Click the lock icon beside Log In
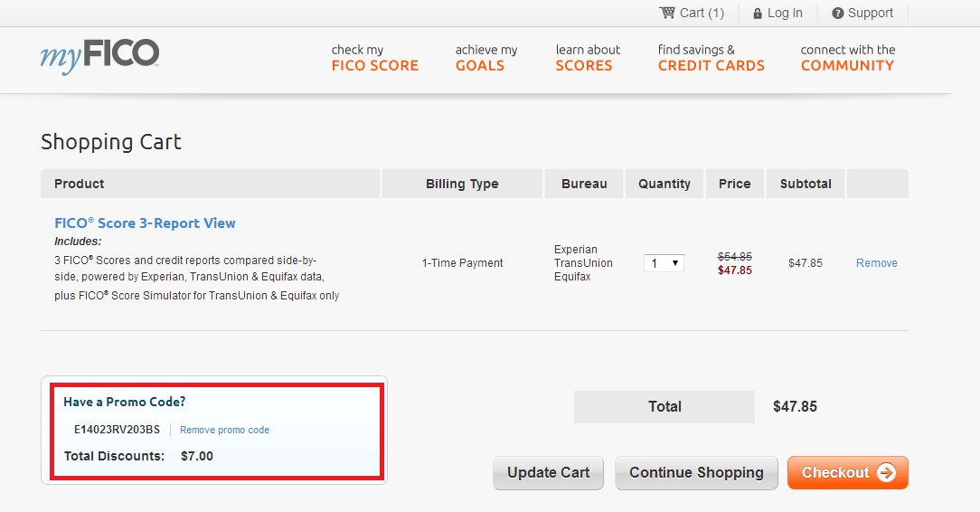 tap(757, 14)
